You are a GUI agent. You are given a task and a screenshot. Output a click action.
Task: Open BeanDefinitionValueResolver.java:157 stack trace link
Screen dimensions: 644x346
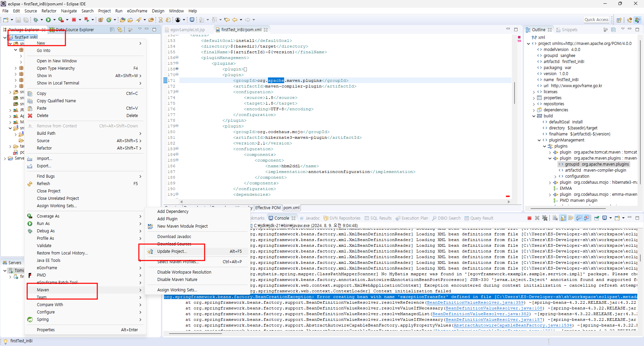coord(494,320)
